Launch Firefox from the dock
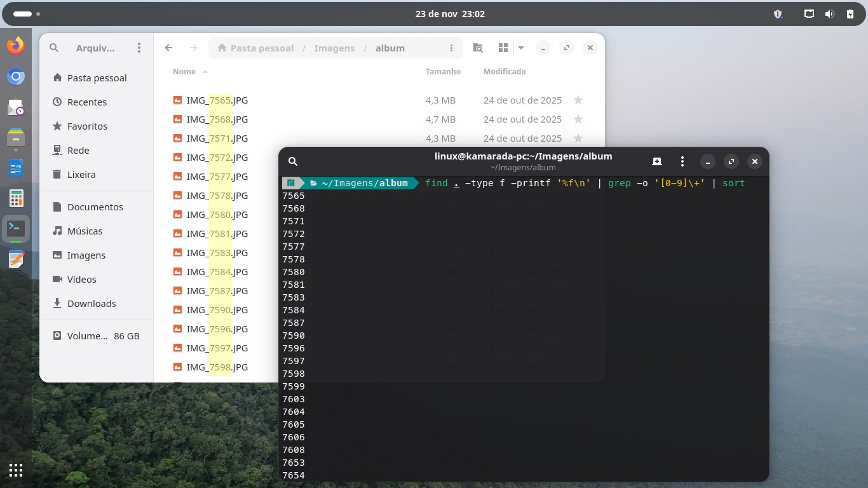Image resolution: width=868 pixels, height=488 pixels. click(x=16, y=46)
